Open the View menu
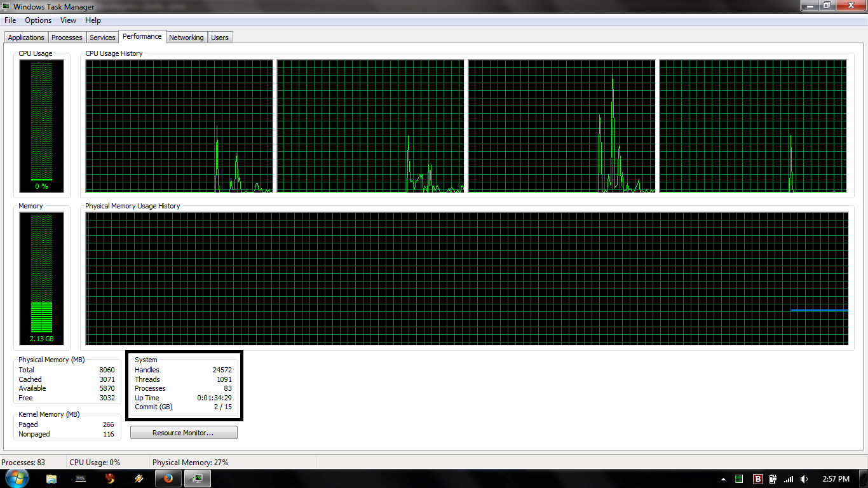This screenshot has width=868, height=488. 68,20
